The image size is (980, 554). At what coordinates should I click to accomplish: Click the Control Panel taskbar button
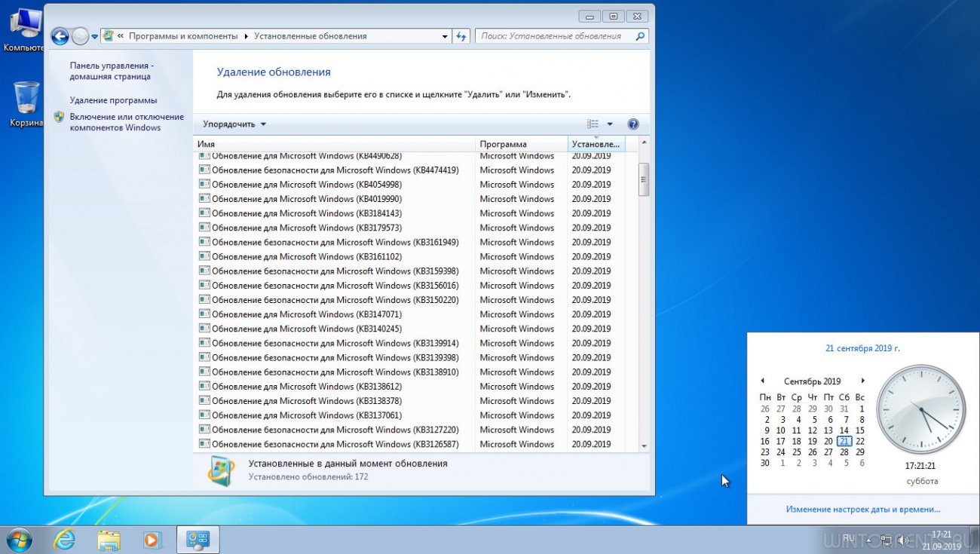(x=198, y=540)
